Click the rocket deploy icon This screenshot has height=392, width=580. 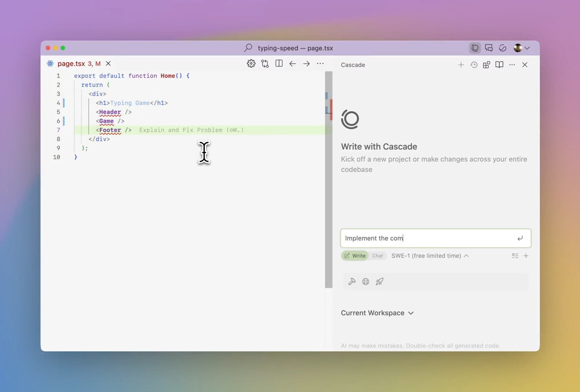coord(380,282)
